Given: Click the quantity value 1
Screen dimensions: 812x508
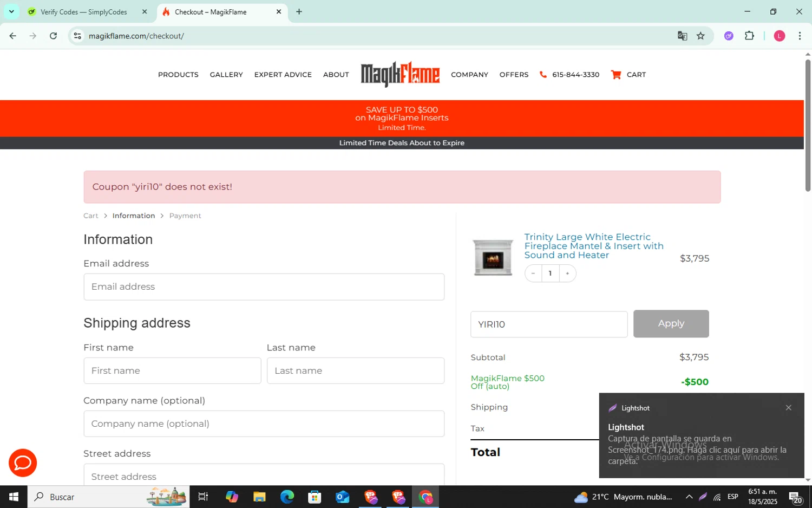Looking at the screenshot, I should click(550, 273).
